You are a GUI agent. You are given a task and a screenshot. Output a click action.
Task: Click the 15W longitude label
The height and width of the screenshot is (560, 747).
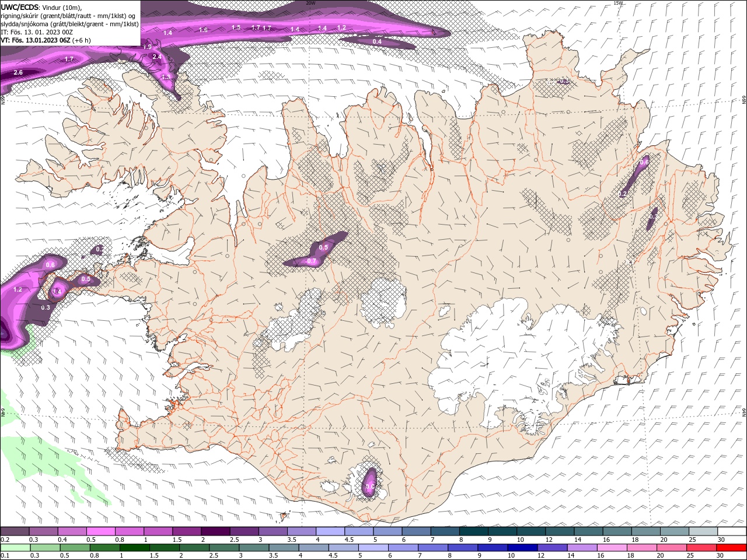[x=618, y=3]
